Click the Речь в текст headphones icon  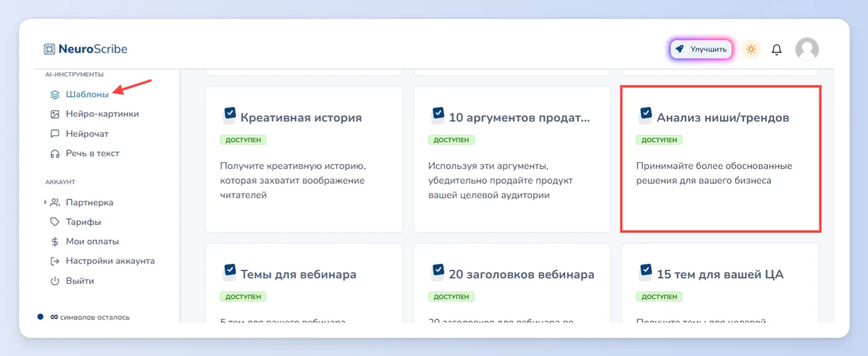tap(55, 154)
